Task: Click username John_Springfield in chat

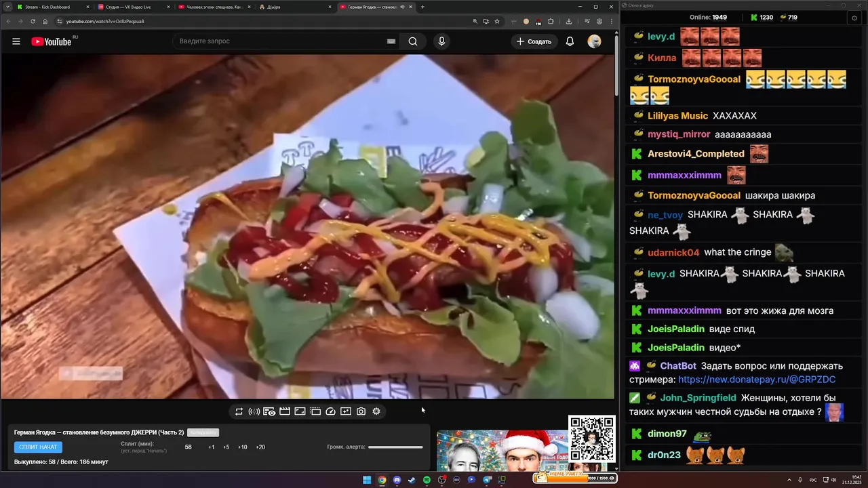Action: (x=698, y=399)
